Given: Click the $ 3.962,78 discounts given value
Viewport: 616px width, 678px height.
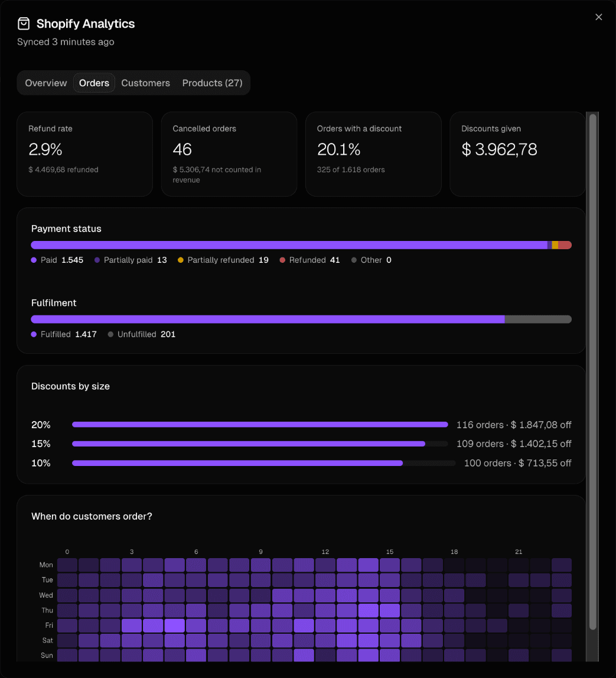Looking at the screenshot, I should click(x=499, y=149).
